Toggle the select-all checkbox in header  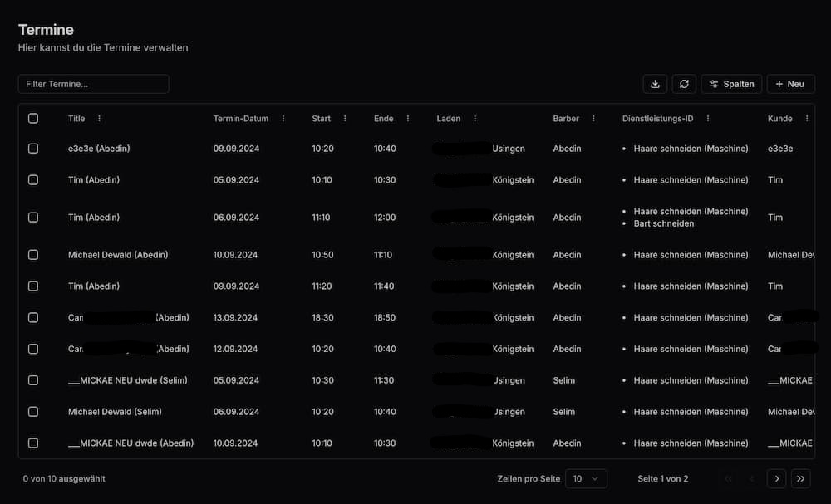click(x=33, y=119)
